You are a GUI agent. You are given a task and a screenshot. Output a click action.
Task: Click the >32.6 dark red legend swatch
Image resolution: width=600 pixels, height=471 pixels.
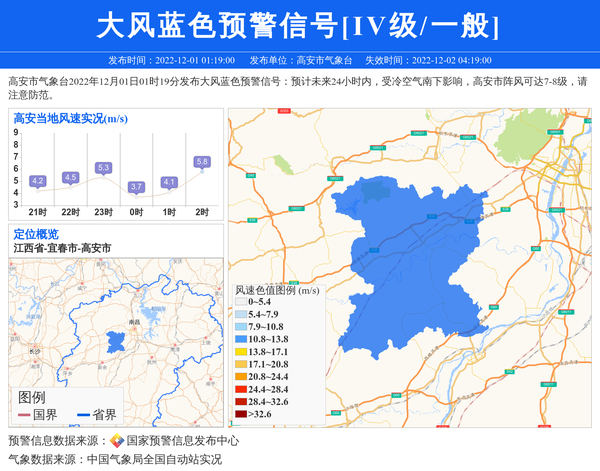[241, 414]
